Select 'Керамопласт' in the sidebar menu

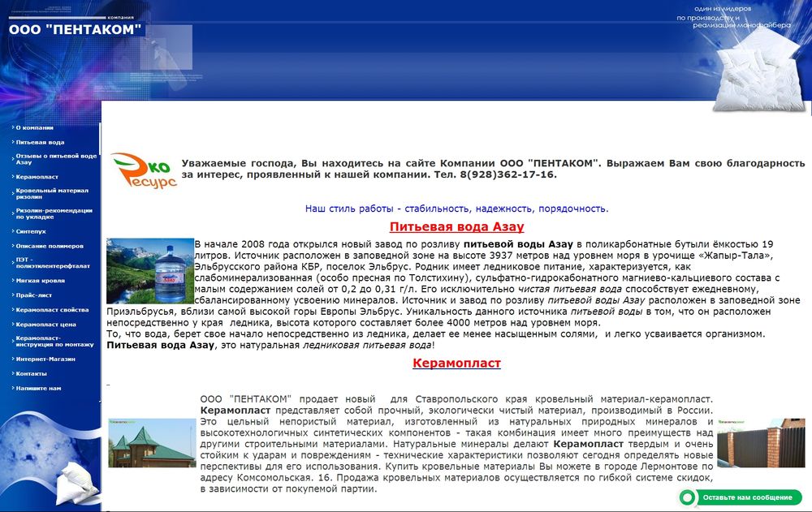37,177
